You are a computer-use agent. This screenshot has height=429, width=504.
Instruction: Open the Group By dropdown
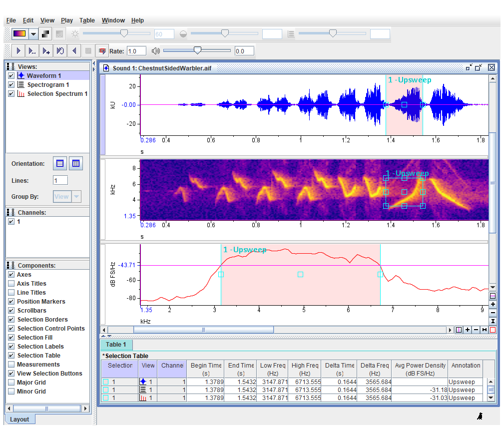coord(76,196)
